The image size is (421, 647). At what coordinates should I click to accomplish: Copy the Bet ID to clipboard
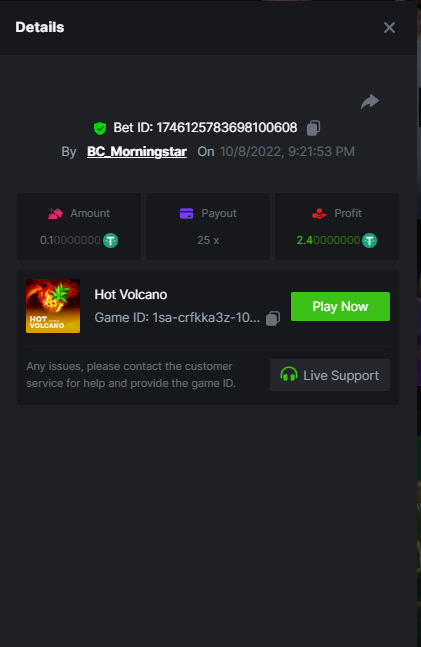pyautogui.click(x=313, y=128)
